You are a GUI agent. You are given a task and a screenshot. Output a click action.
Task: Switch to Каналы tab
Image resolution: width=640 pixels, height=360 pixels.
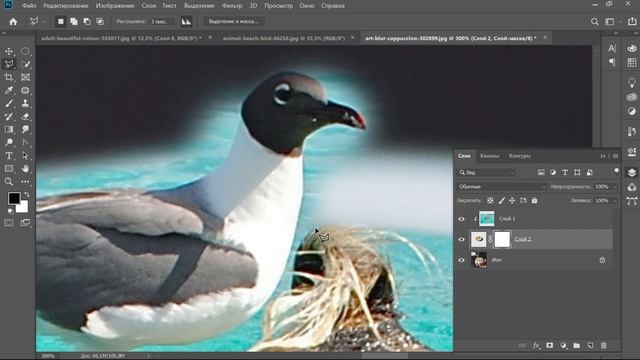(489, 156)
